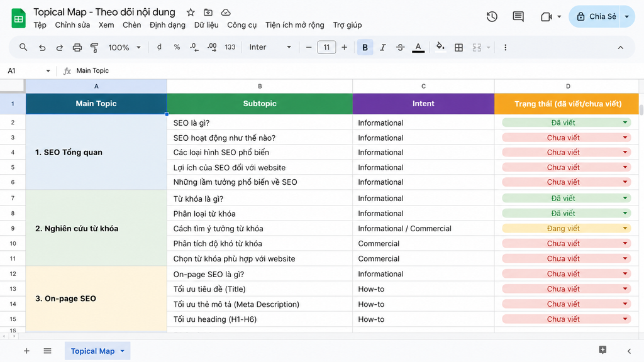Viewport: 644px width, 362px height.
Task: Print the spreadsheet
Action: (77, 48)
